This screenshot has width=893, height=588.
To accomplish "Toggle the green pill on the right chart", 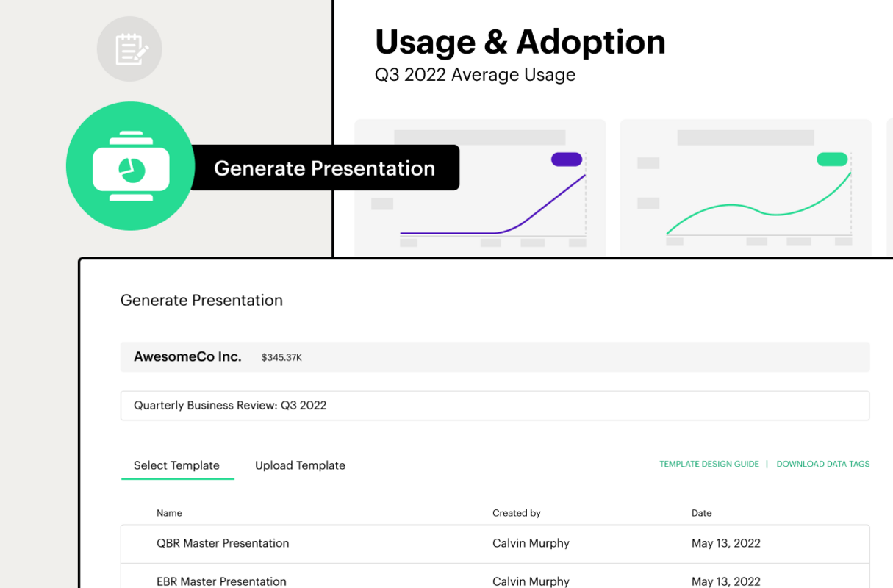I will point(832,159).
